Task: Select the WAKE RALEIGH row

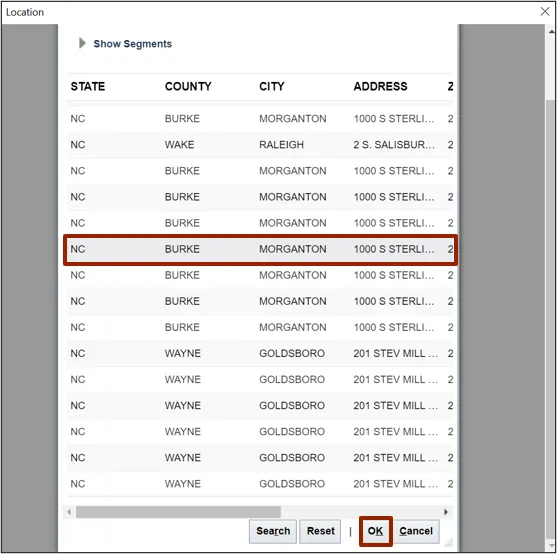Action: (x=260, y=145)
